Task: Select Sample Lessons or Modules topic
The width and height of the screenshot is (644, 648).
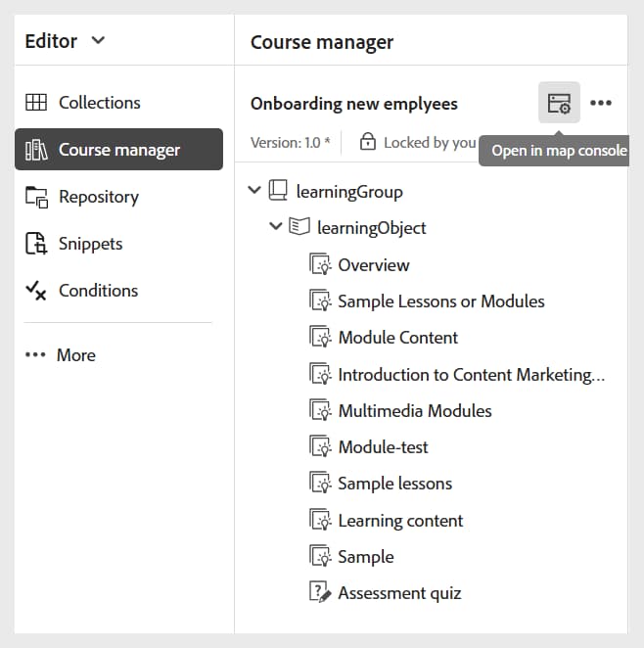Action: point(440,301)
